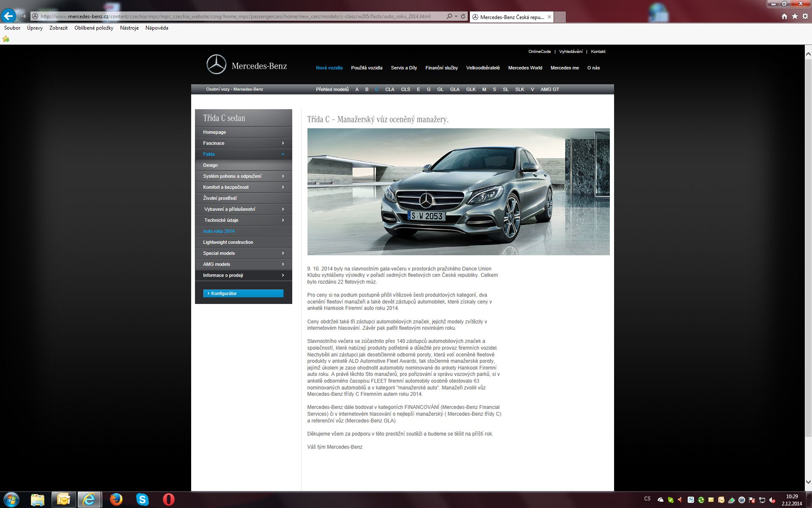
Task: Click the favorites bar add star icon
Action: tap(6, 39)
